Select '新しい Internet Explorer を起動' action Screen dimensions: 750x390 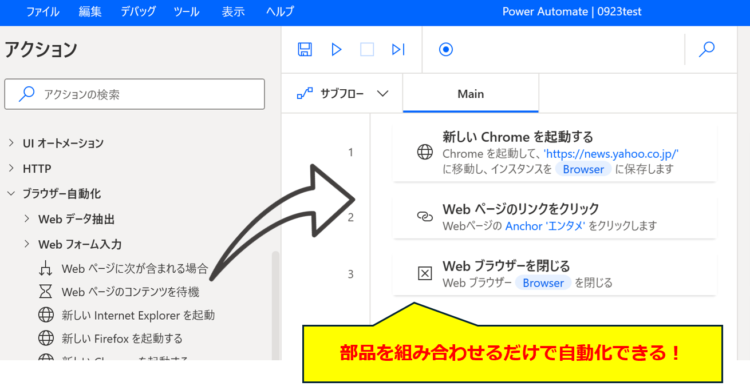(x=138, y=315)
